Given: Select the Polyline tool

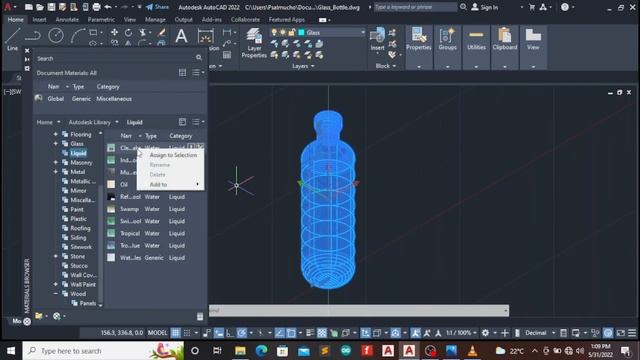Looking at the screenshot, I should coord(33,36).
